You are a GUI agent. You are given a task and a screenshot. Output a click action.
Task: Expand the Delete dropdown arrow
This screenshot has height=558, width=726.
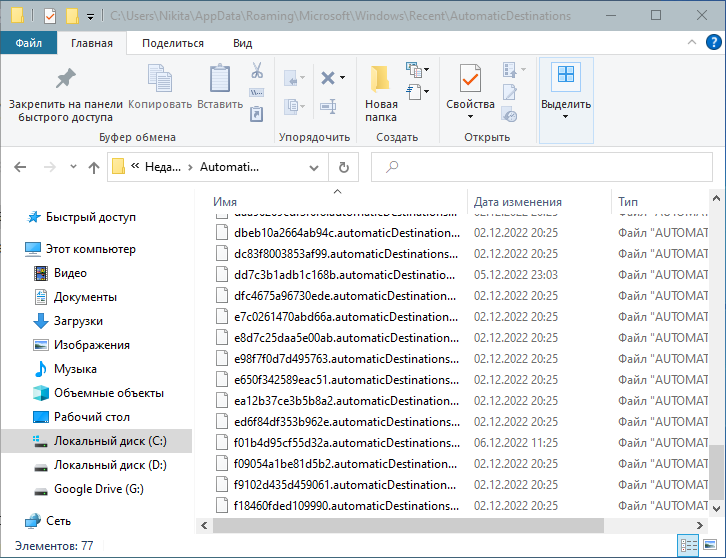pos(343,78)
